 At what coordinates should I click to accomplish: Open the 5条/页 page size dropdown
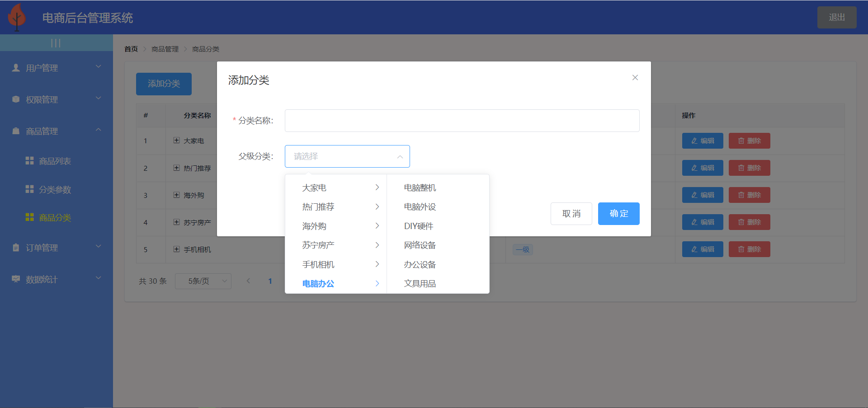[x=203, y=281]
